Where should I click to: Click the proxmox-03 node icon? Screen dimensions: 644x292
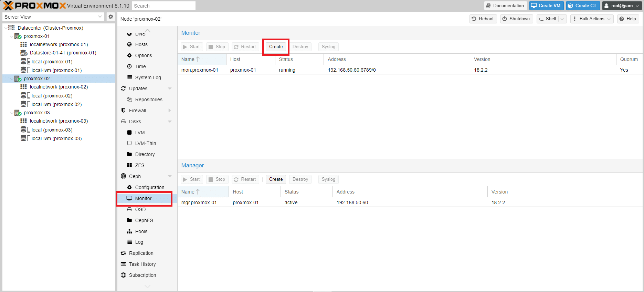pyautogui.click(x=18, y=113)
